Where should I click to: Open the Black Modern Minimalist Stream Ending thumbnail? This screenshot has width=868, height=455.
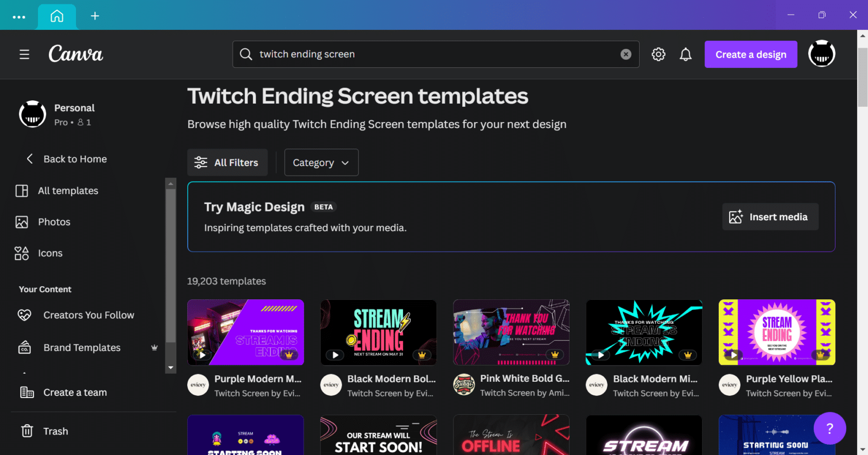(644, 332)
